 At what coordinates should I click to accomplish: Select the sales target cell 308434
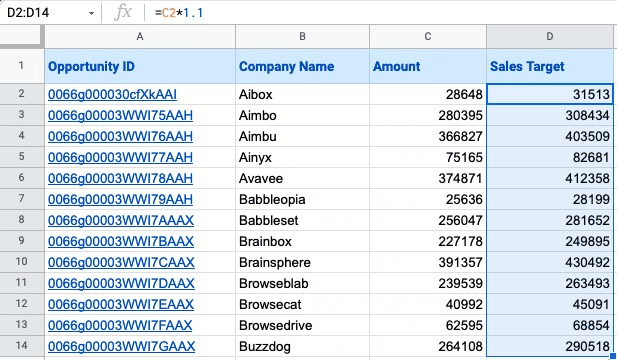pyautogui.click(x=550, y=115)
